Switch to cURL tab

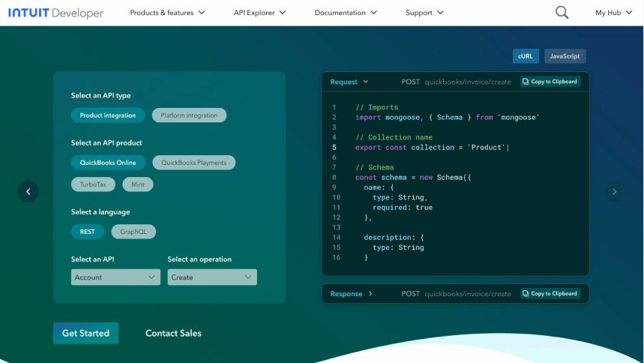526,56
